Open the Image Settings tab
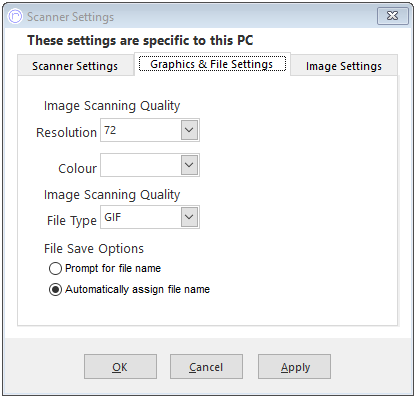The height and width of the screenshot is (398, 416). pos(344,66)
